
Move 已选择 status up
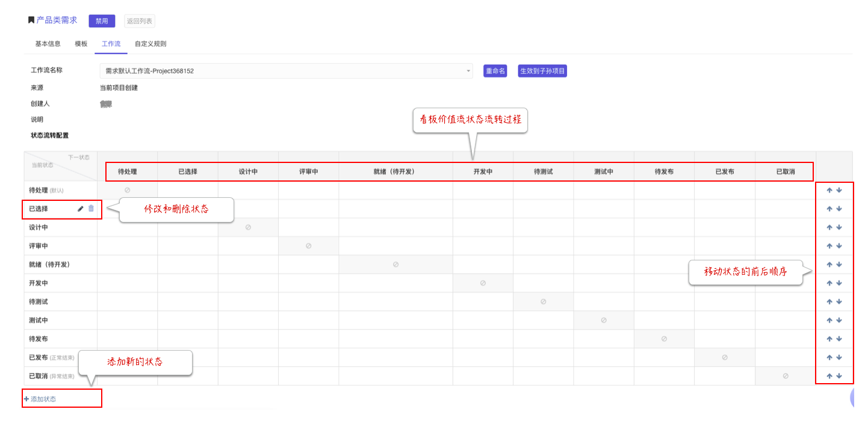[829, 209]
